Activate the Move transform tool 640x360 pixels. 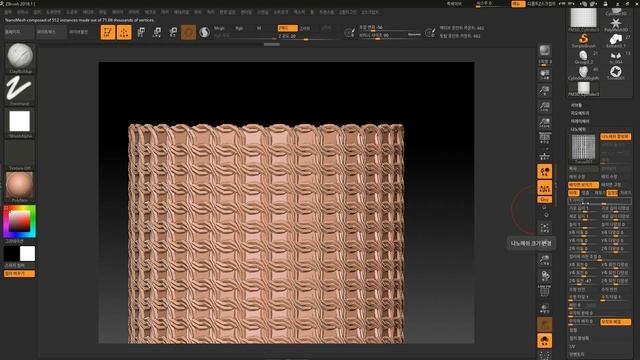click(x=140, y=32)
